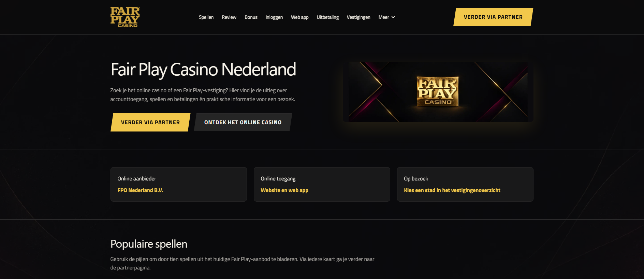The height and width of the screenshot is (279, 644).
Task: Open the Web app nav item
Action: [300, 17]
